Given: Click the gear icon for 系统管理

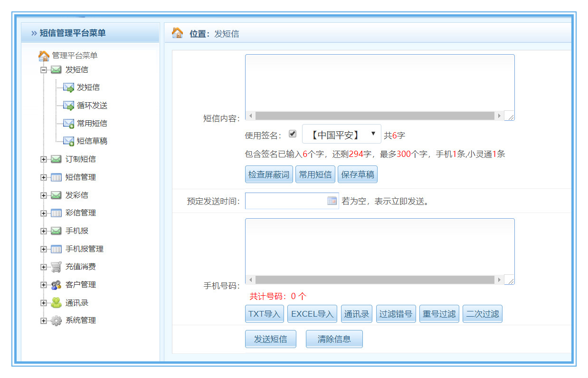Looking at the screenshot, I should pyautogui.click(x=56, y=320).
